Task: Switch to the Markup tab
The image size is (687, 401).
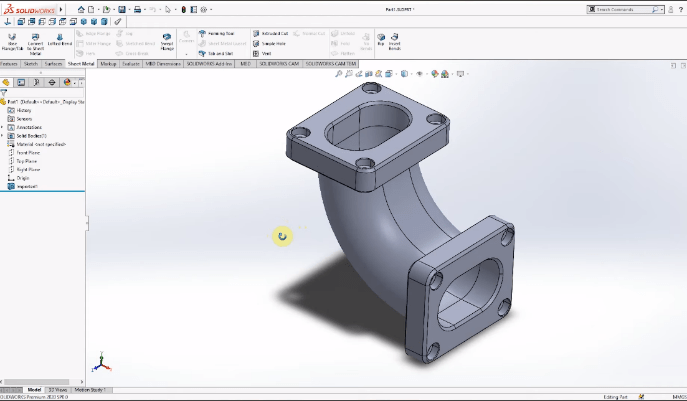Action: [108, 64]
